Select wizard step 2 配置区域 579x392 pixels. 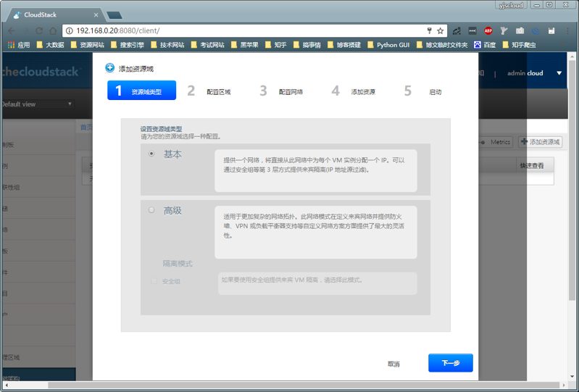(x=209, y=91)
